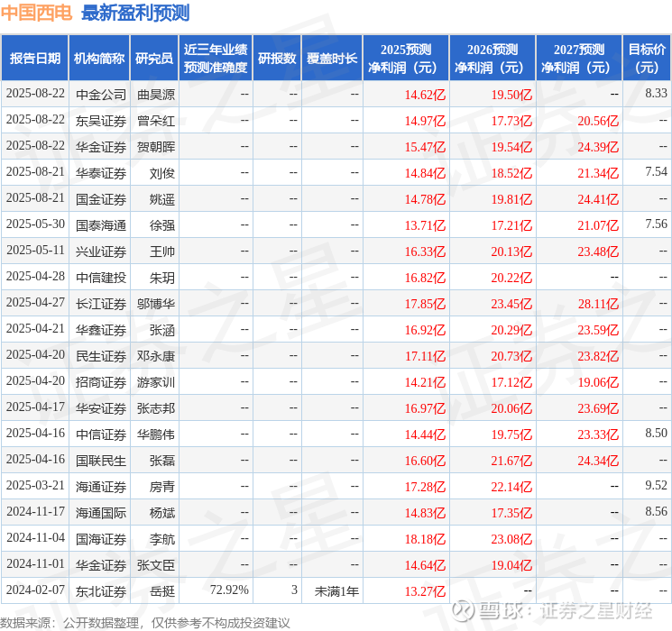
Task: Select the 国泰海通 institution cell
Action: pyautogui.click(x=101, y=225)
